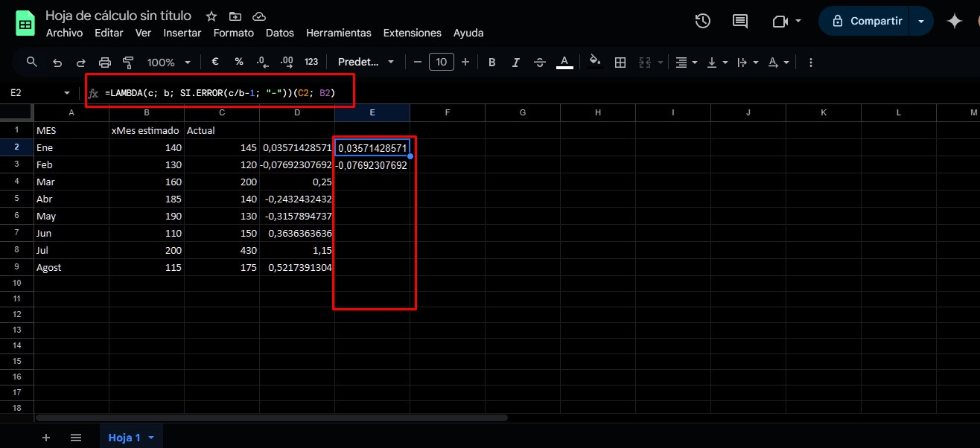Viewport: 980px width, 448px height.
Task: Click the horizontal scrollbar
Action: (x=271, y=418)
